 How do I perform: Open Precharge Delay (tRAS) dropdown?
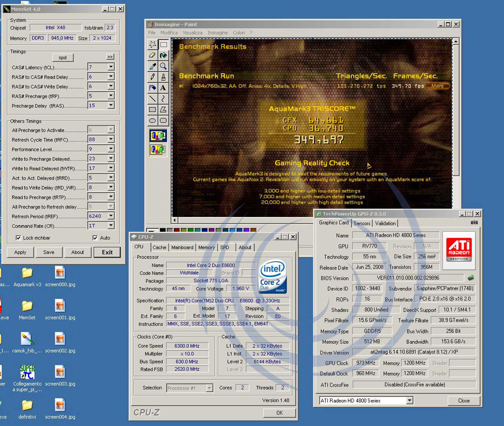[x=111, y=105]
